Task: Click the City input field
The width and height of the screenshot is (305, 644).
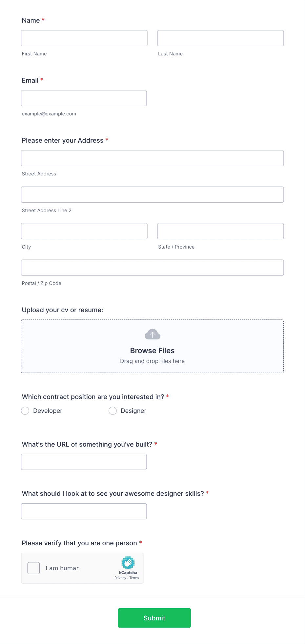Action: coord(84,231)
